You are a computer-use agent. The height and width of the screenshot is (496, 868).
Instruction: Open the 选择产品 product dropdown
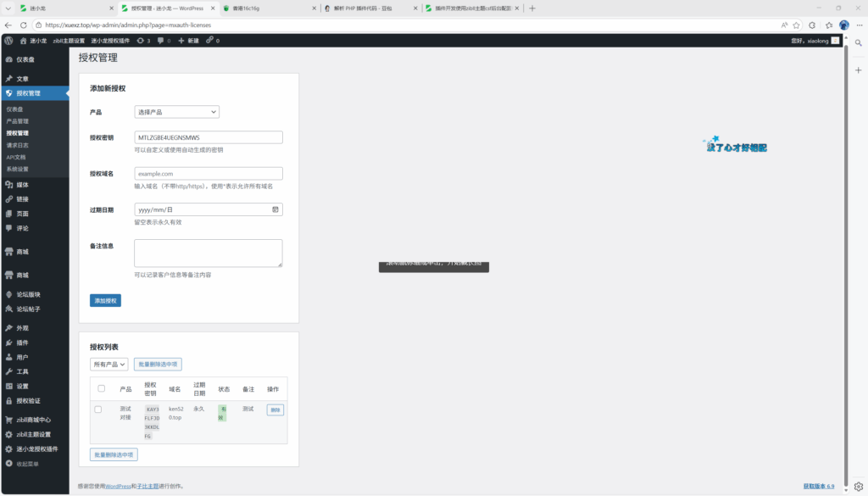(176, 112)
